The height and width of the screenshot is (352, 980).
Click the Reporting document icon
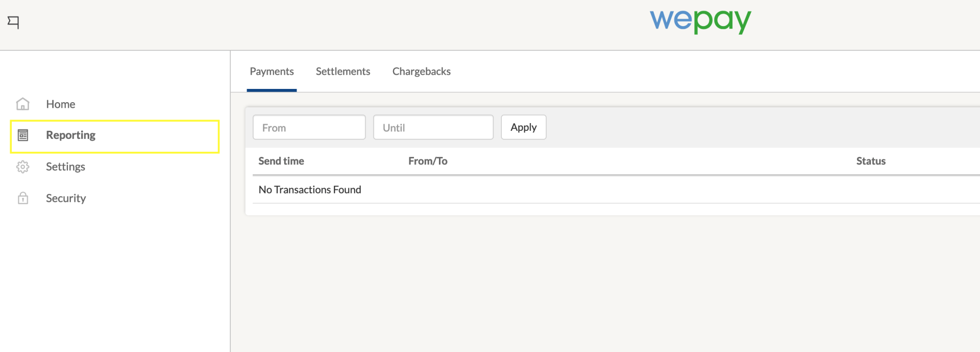(x=23, y=135)
